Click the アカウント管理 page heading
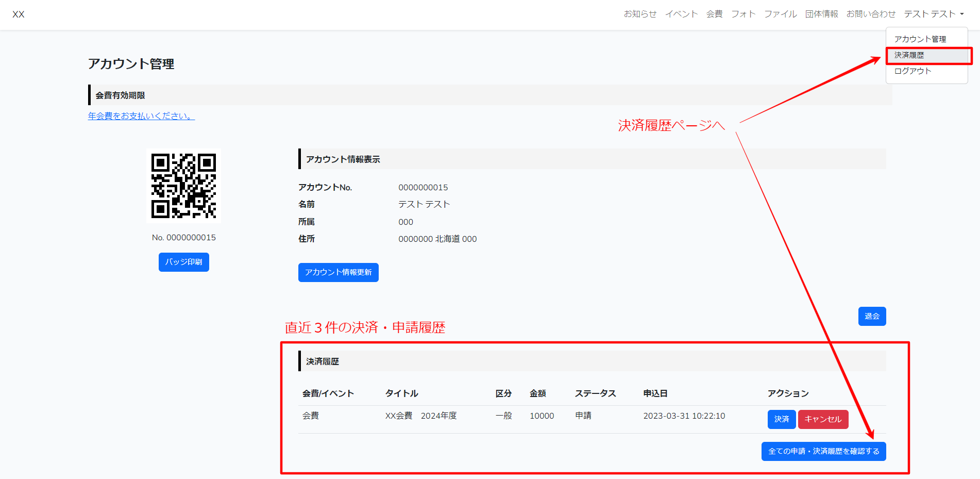The height and width of the screenshot is (479, 980). click(131, 64)
